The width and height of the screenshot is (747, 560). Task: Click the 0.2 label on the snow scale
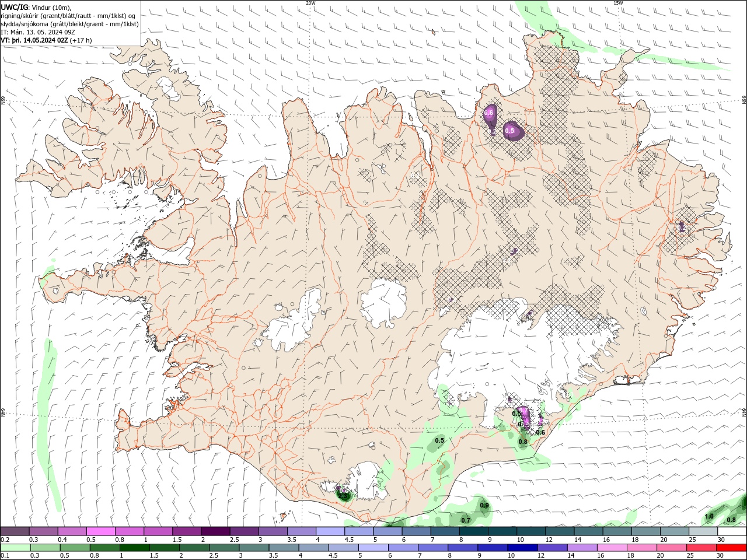5,540
